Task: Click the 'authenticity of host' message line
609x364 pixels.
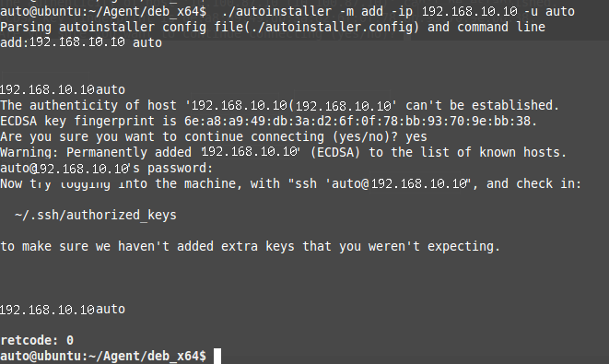Action: [x=280, y=105]
